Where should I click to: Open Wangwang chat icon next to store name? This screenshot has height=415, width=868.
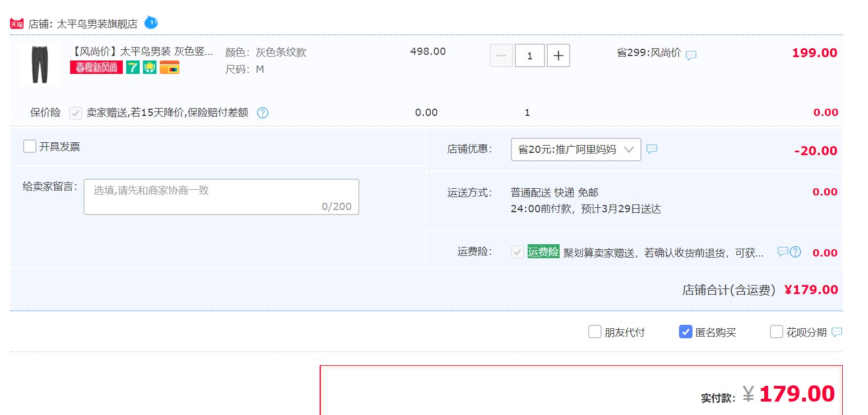click(151, 22)
